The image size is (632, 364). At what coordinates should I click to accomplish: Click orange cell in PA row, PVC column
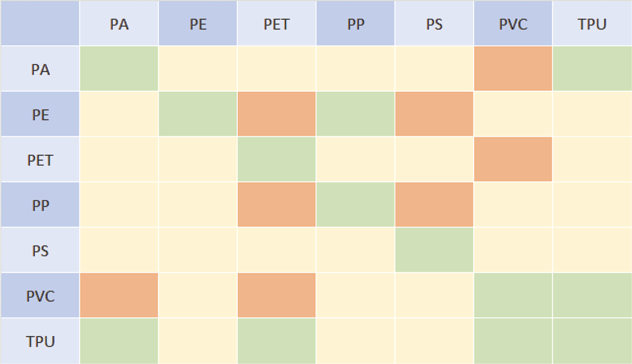pos(513,69)
